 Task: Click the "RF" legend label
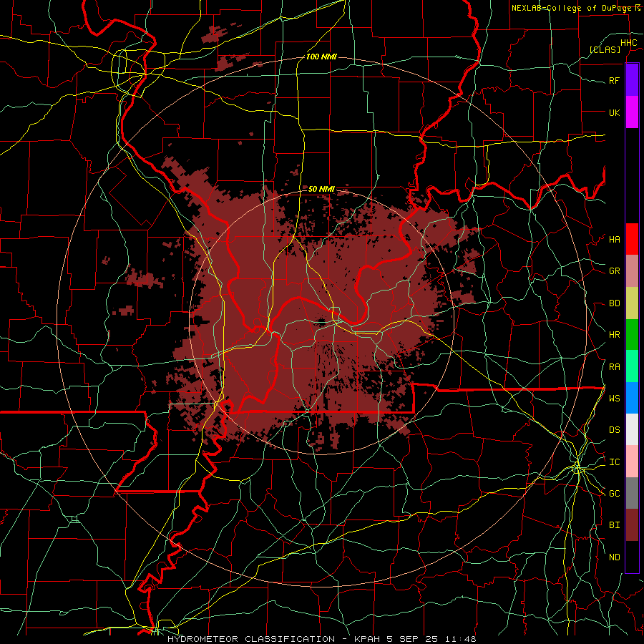(x=615, y=80)
